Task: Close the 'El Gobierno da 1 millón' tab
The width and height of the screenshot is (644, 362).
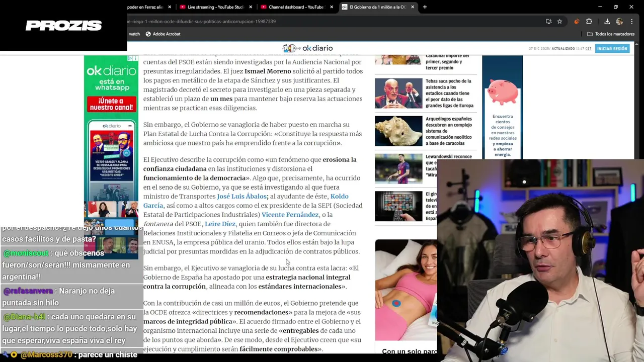Action: 413,7
